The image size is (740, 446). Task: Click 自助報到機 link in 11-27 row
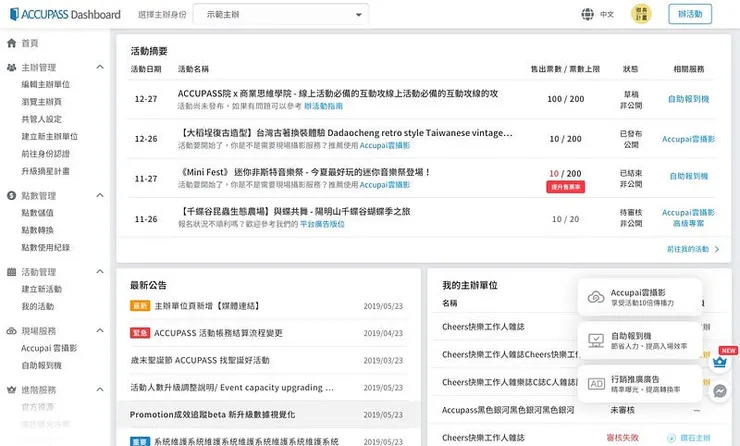pos(689,177)
